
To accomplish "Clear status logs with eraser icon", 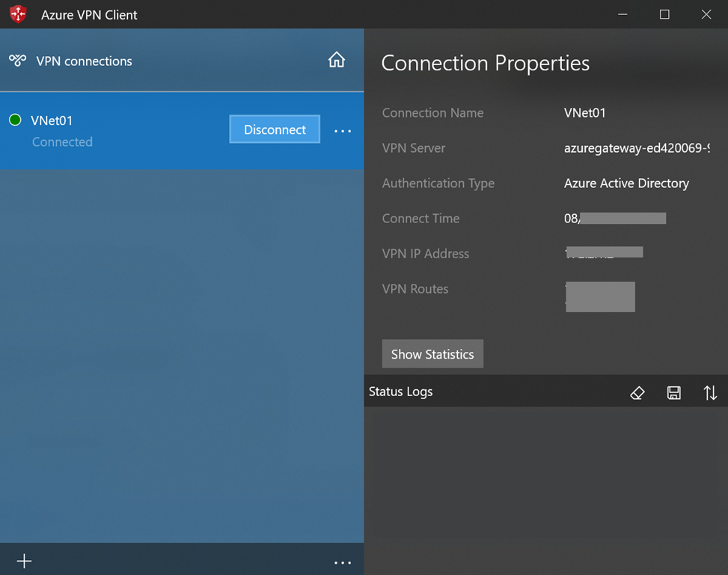I will click(637, 393).
